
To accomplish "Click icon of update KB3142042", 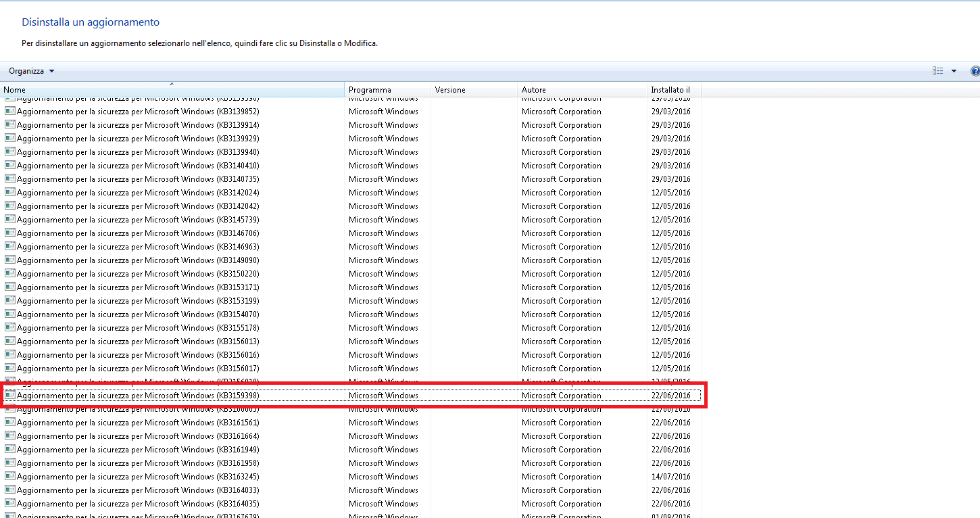I will tap(10, 206).
